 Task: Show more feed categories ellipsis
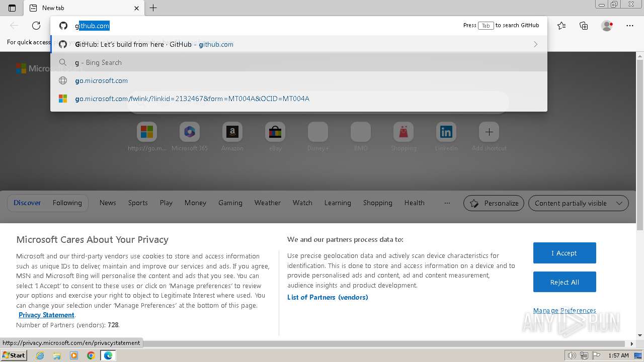point(447,203)
